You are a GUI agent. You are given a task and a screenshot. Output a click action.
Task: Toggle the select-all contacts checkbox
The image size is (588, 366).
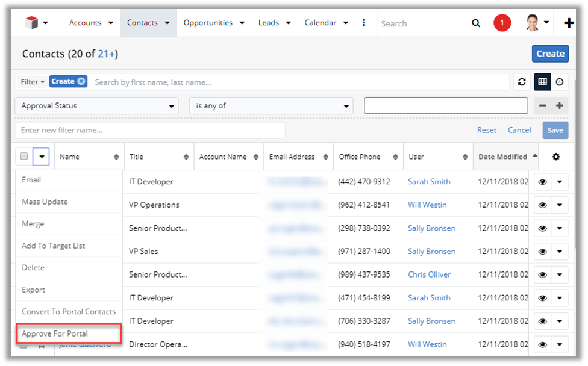[24, 157]
